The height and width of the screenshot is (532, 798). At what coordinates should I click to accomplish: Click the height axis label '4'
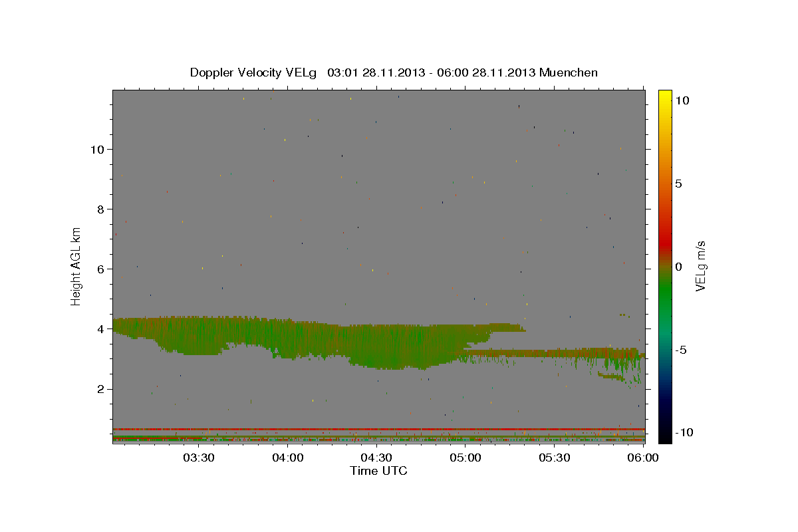click(x=100, y=329)
